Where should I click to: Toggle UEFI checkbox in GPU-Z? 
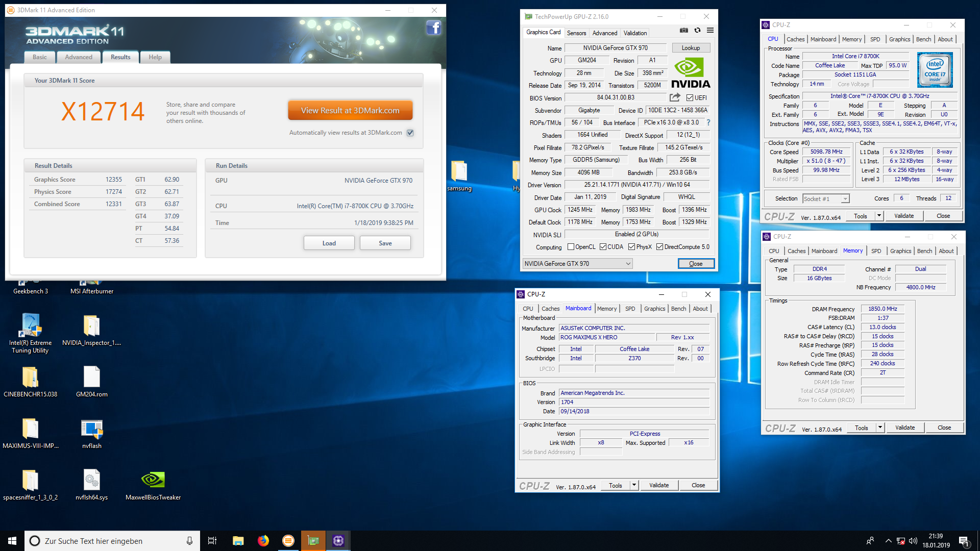(690, 98)
